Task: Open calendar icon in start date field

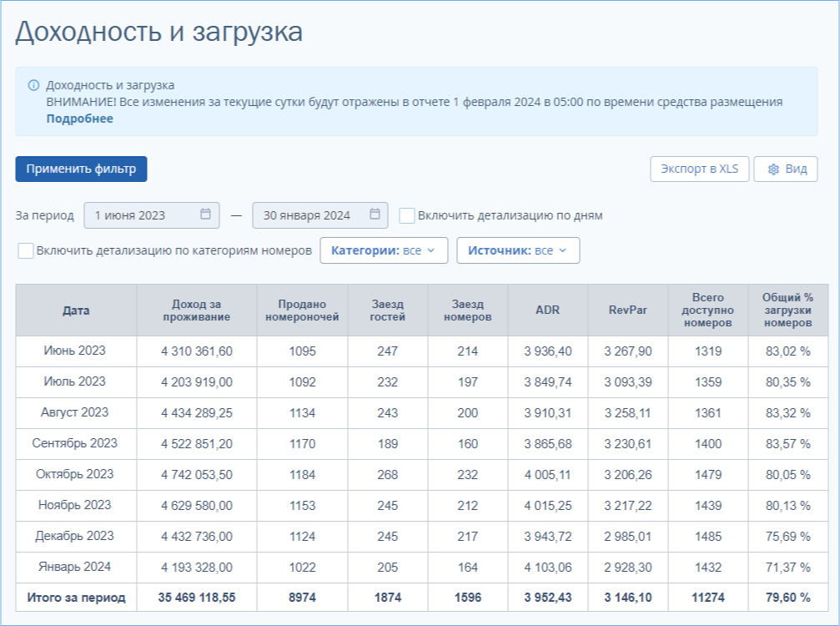Action: [x=205, y=214]
